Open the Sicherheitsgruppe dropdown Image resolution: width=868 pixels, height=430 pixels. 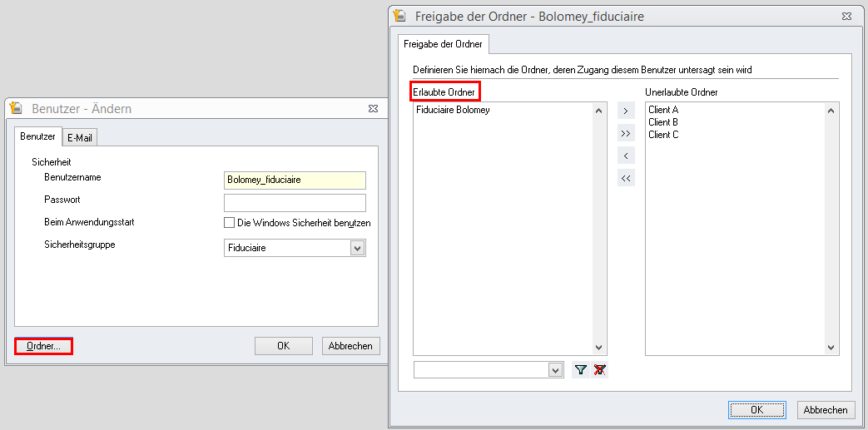coord(357,248)
